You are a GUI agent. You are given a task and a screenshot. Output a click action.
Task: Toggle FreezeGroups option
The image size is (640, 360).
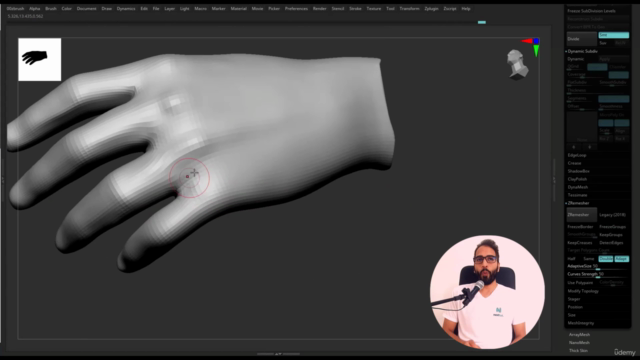coord(613,227)
